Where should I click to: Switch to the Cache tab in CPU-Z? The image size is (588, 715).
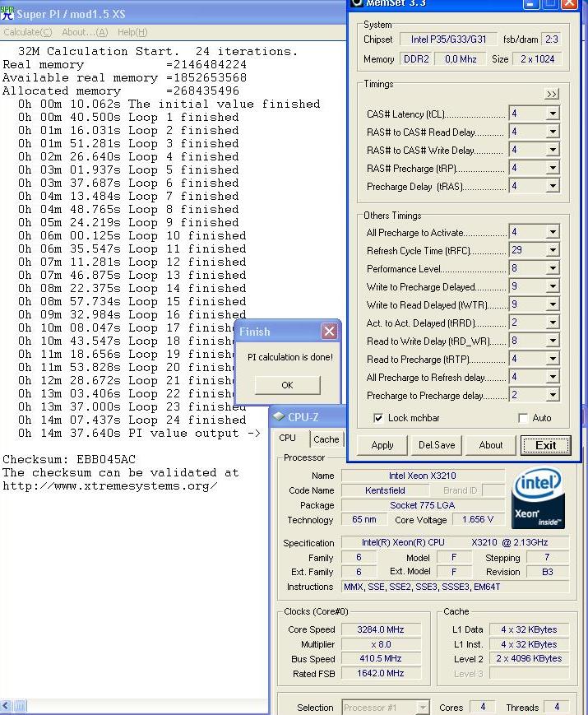pyautogui.click(x=326, y=439)
